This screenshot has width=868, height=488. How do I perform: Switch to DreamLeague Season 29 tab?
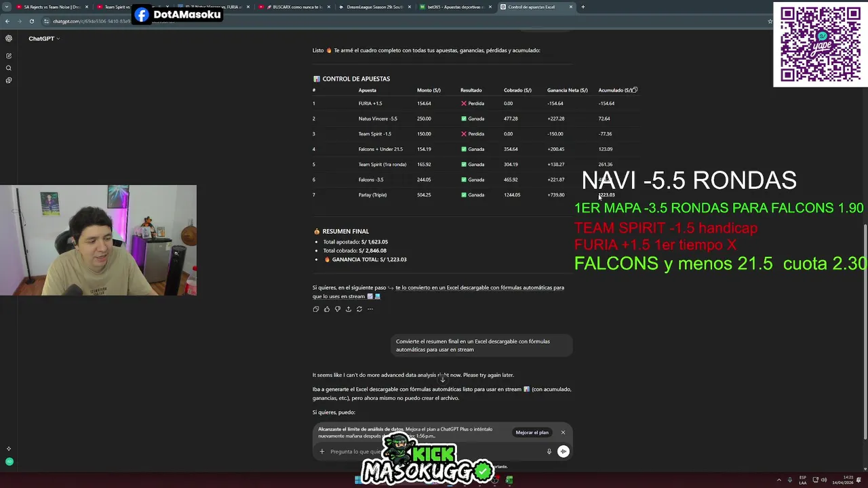374,7
